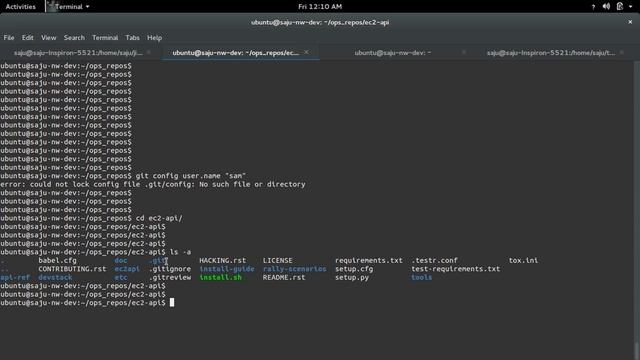This screenshot has width=640, height=360.
Task: Click the etc directory name
Action: point(121,278)
